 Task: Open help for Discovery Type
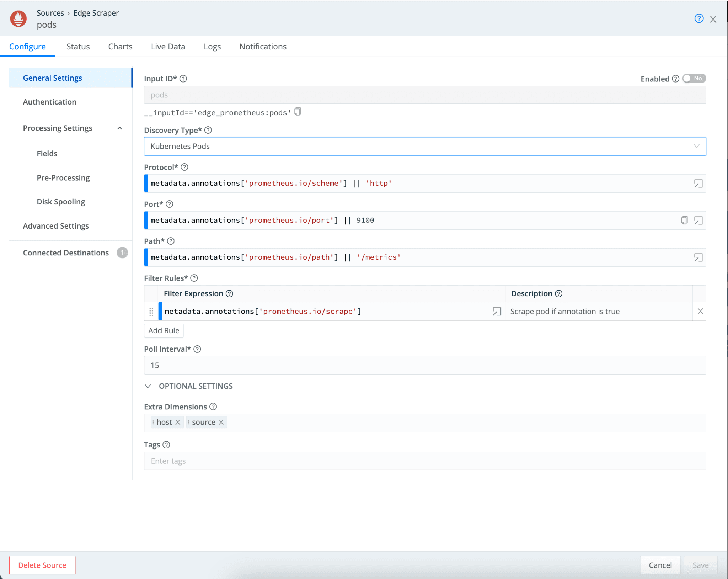208,130
